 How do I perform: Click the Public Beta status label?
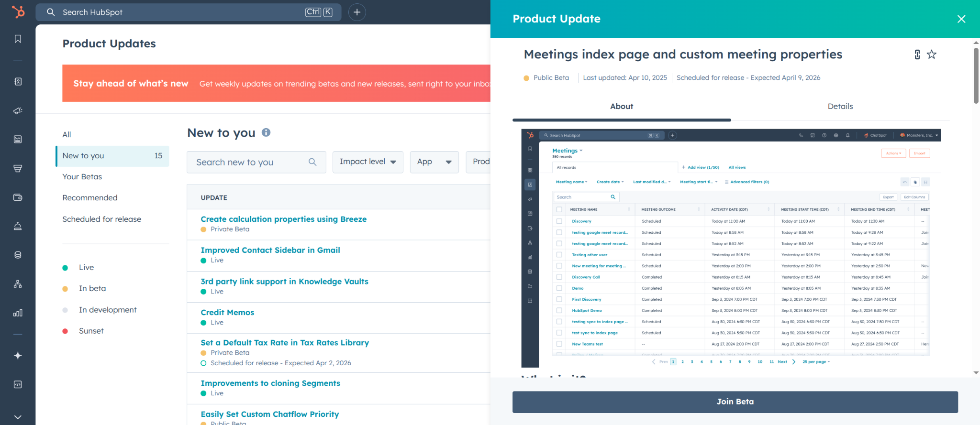[x=551, y=78]
